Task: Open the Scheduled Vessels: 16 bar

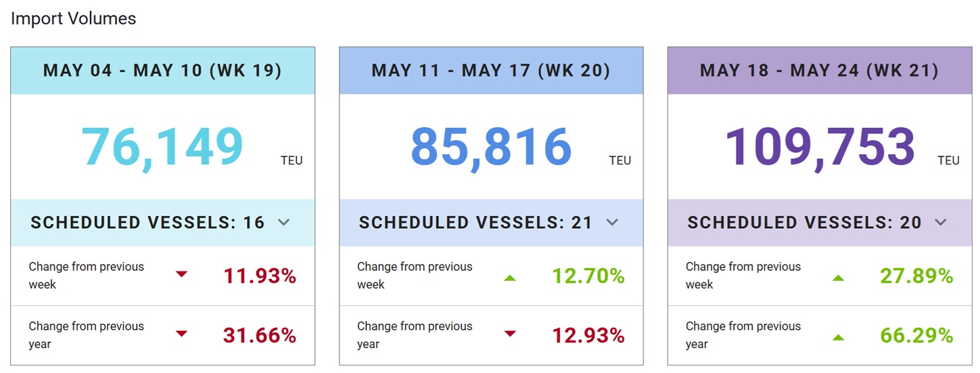Action: (x=162, y=223)
